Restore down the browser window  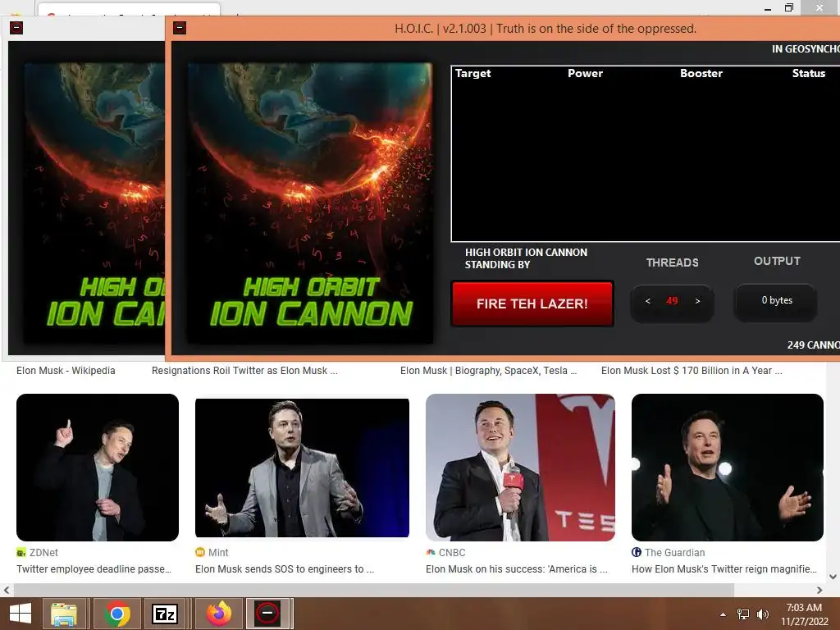tap(789, 7)
